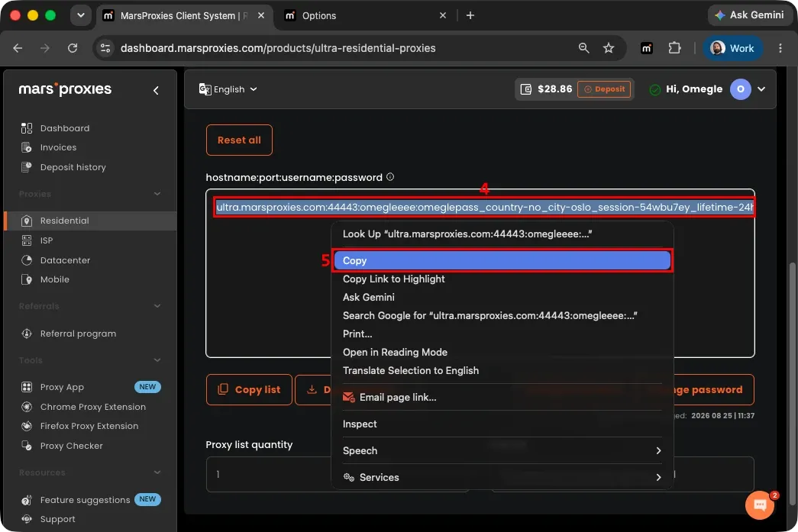Click the page vertical scrollbar
Image resolution: width=798 pixels, height=532 pixels.
pyautogui.click(x=793, y=384)
